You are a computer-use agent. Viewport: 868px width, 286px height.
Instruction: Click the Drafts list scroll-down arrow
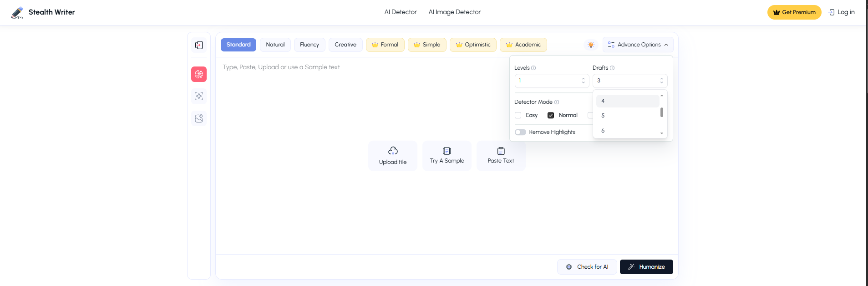pos(662,133)
